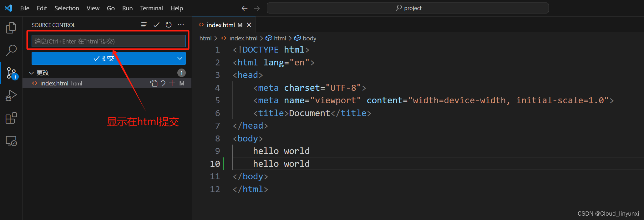Viewport: 644px width, 220px height.
Task: Refresh the Source Control panel
Action: pyautogui.click(x=169, y=25)
